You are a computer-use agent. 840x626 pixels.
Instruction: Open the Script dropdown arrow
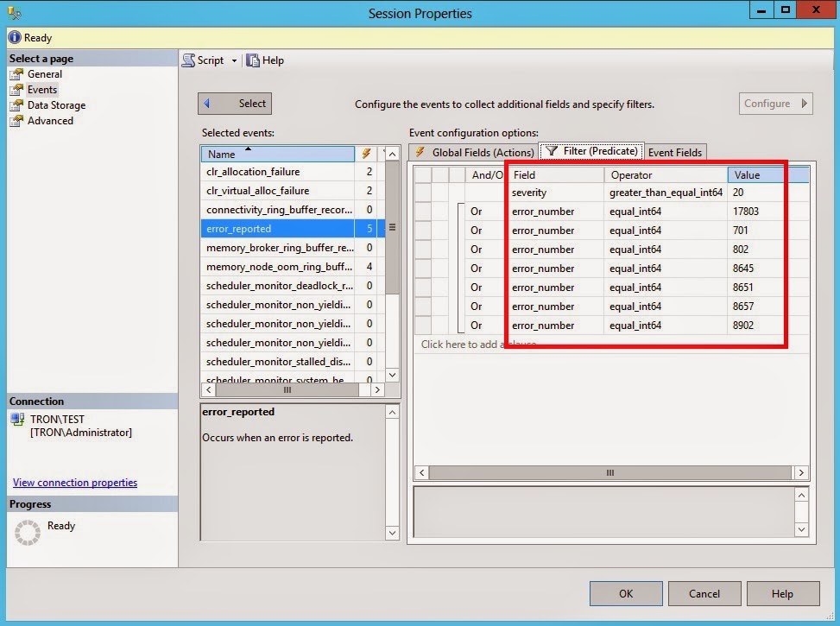[234, 60]
